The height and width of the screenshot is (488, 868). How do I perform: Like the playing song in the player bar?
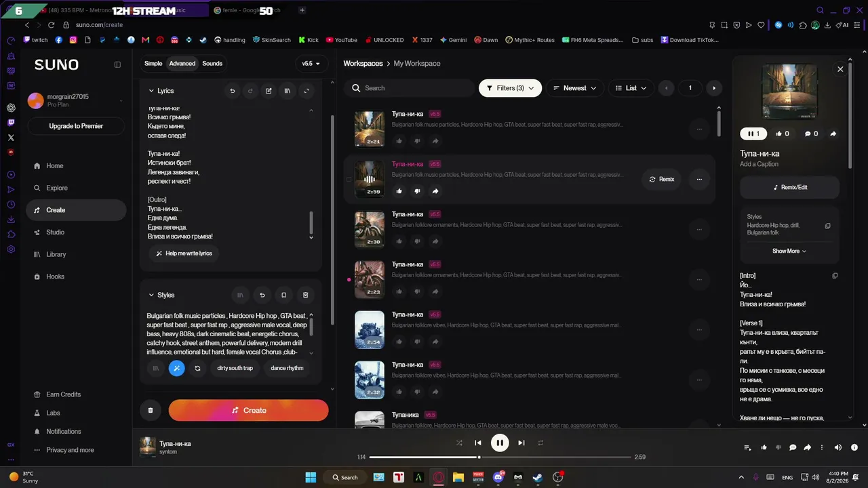click(x=764, y=447)
